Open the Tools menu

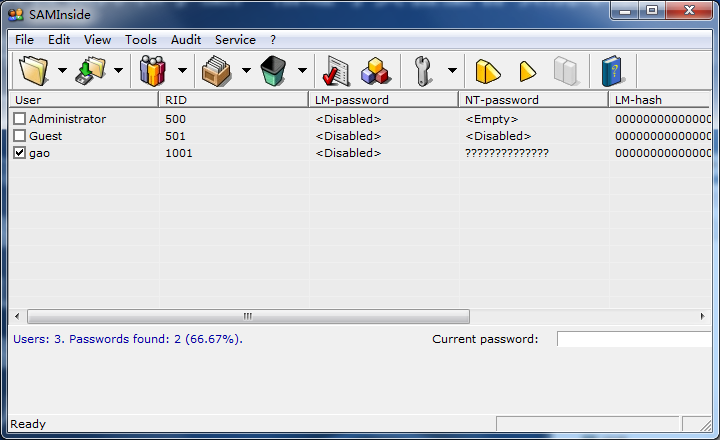click(x=141, y=40)
